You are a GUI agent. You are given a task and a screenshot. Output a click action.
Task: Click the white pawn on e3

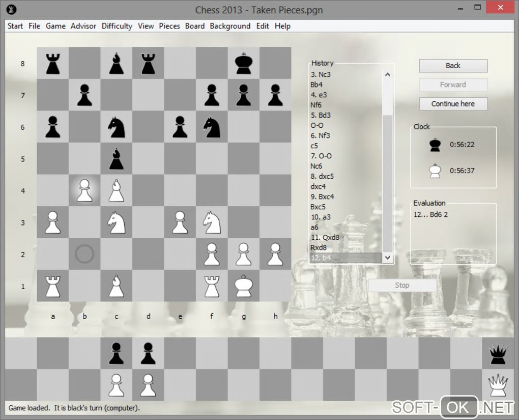point(180,222)
